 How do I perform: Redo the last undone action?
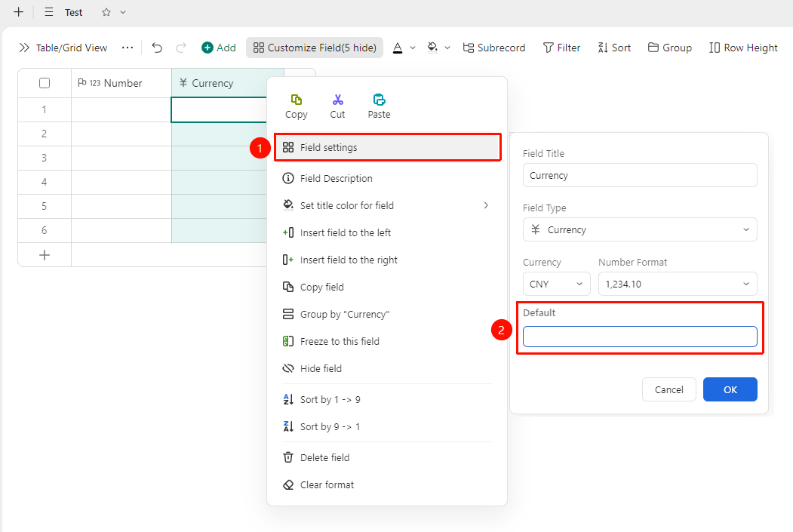pos(181,48)
